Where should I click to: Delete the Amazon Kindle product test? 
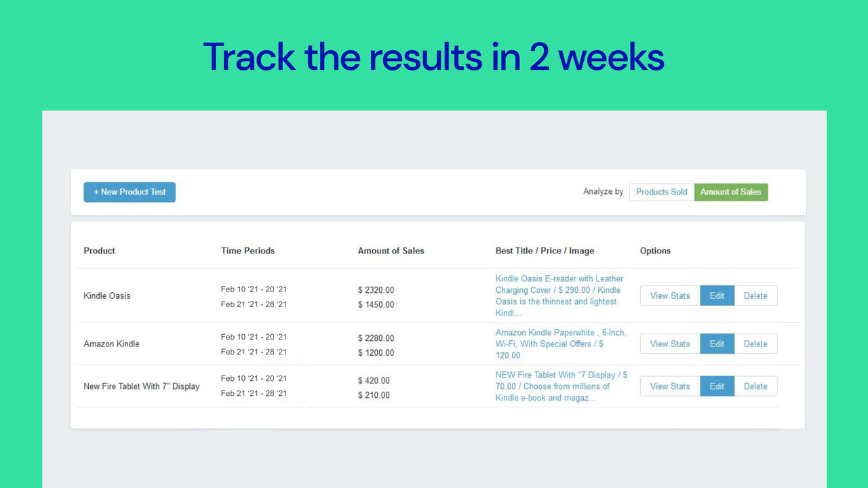pos(755,344)
